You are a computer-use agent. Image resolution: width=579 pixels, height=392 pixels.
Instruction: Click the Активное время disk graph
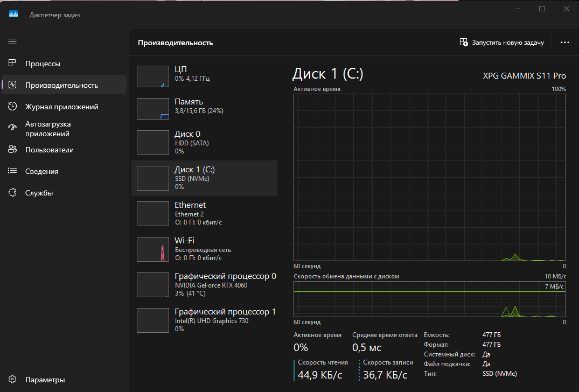(x=429, y=177)
